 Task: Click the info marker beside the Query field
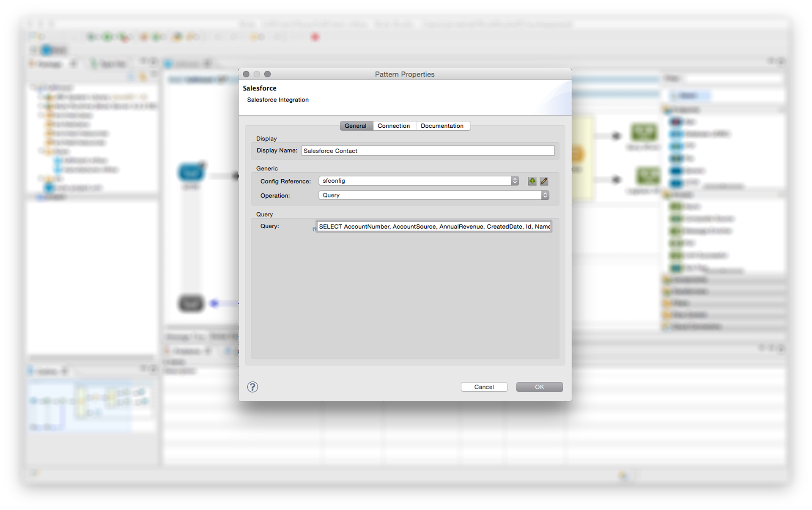[314, 229]
